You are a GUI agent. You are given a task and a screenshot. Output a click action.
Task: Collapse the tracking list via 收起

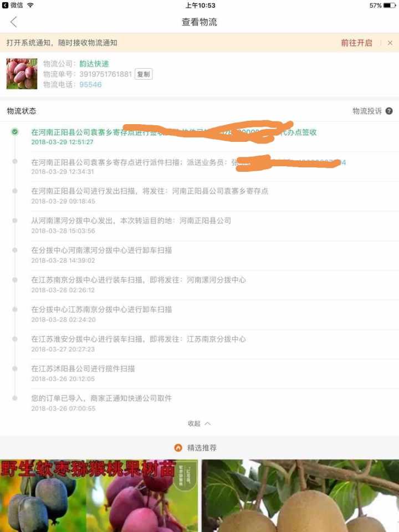pos(194,423)
